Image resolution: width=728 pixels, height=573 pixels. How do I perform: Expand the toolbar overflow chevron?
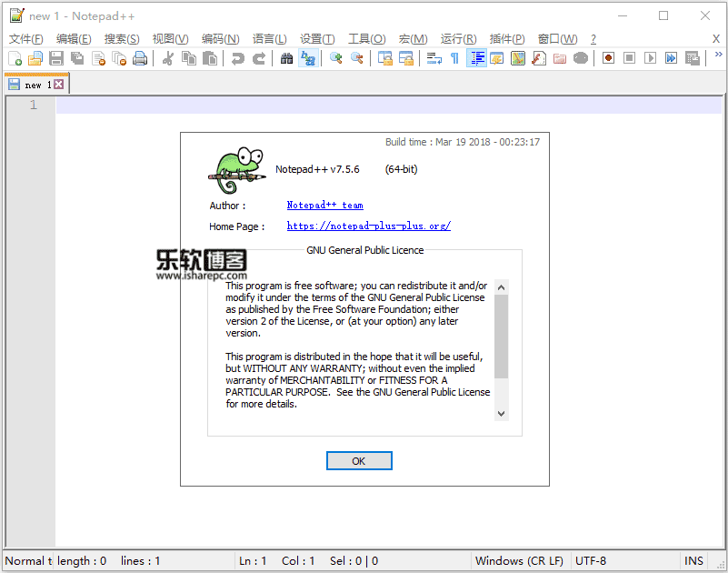click(718, 55)
